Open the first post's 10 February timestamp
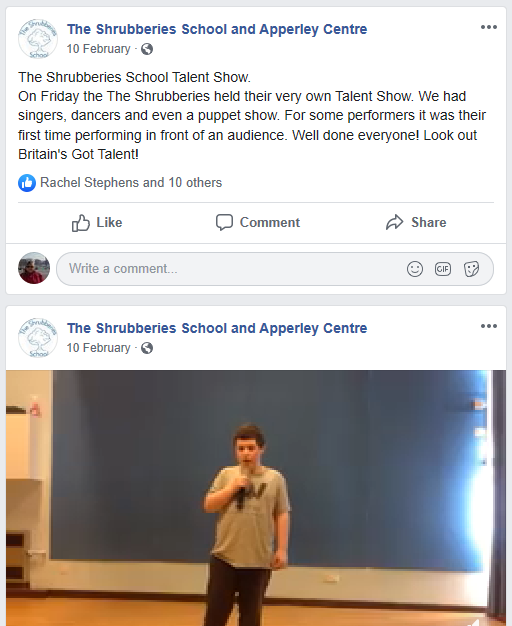 98,49
